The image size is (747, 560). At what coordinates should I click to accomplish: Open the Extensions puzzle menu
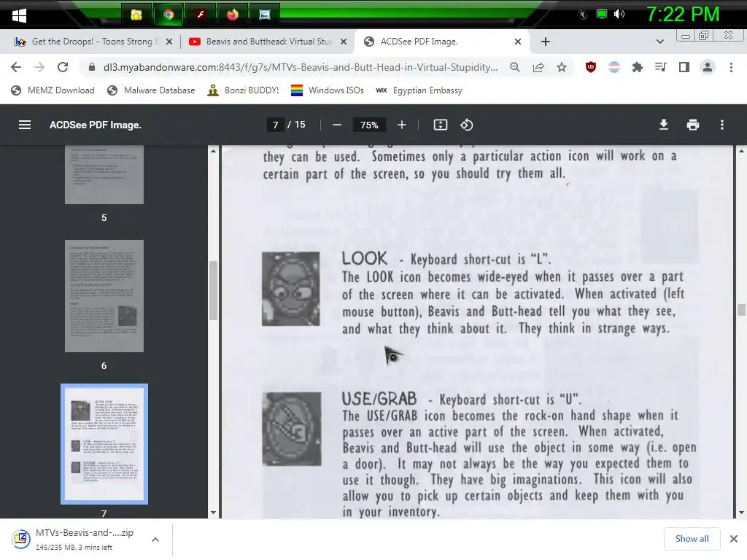point(638,67)
